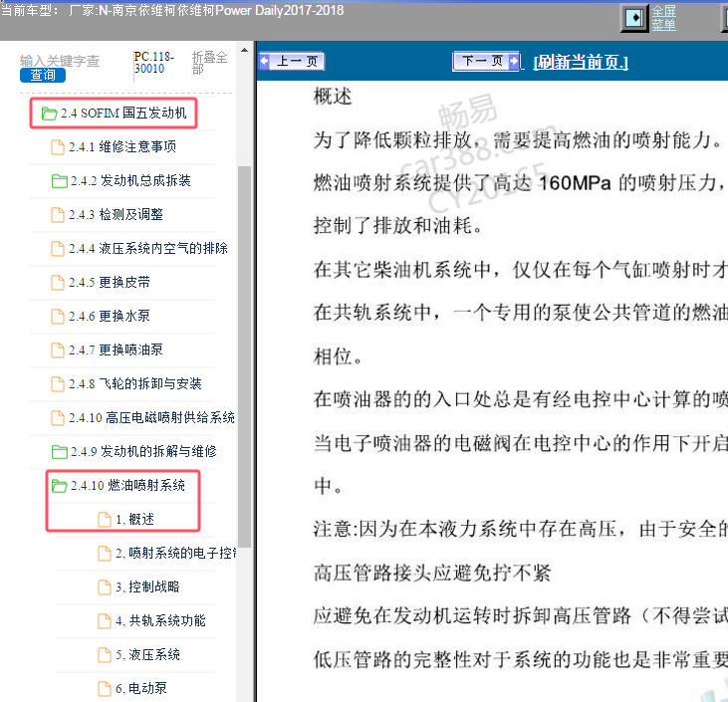Open 2.4.5 更换皮带 page
This screenshot has width=728, height=702.
tap(110, 282)
